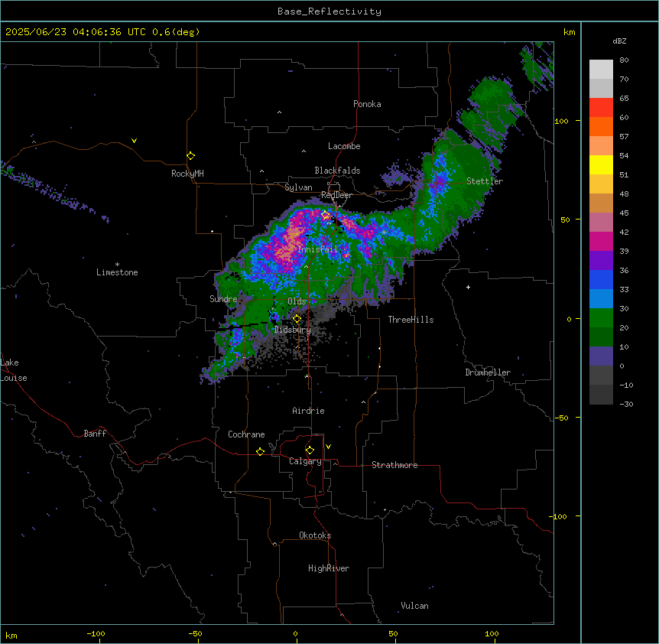Pick the orange 57-60 dBZ legend swatch
659x644 pixels.
[601, 127]
